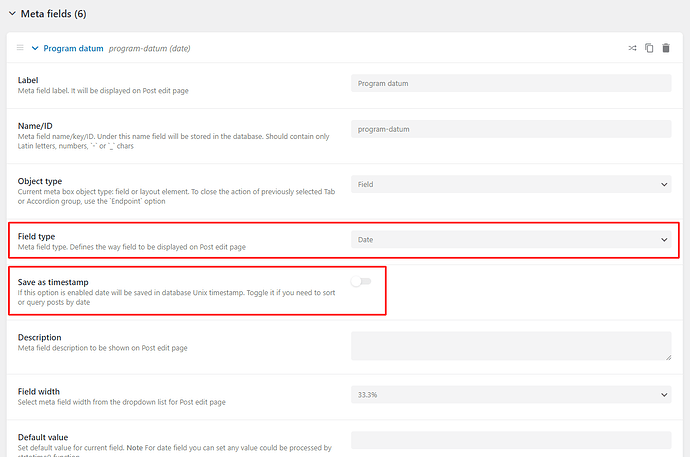
Task: Click the Label input with Program datum
Action: [x=511, y=83]
